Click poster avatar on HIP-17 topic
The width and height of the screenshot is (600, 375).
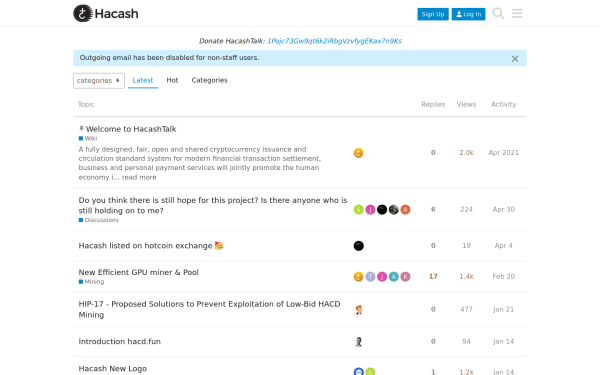click(x=358, y=310)
